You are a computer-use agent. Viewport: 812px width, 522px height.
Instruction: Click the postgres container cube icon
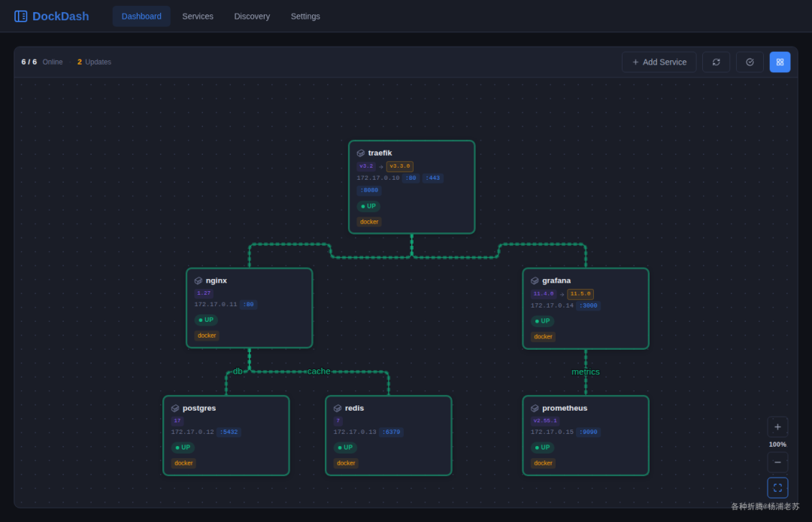point(175,408)
